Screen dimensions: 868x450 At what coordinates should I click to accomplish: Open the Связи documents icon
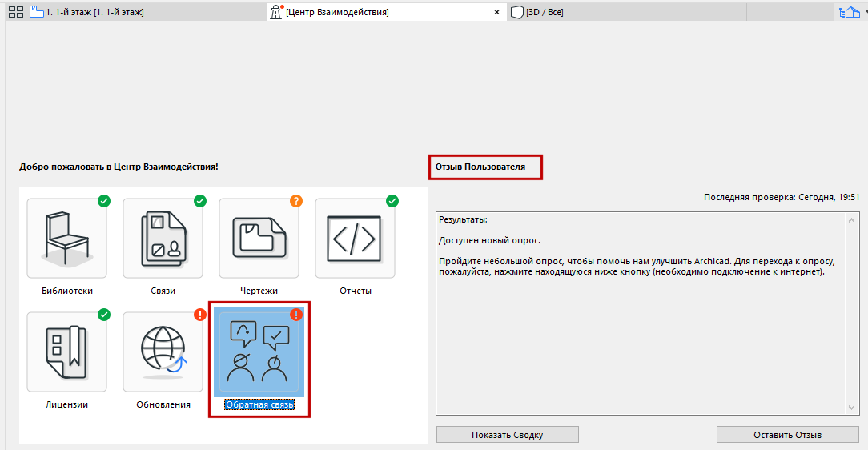[163, 239]
